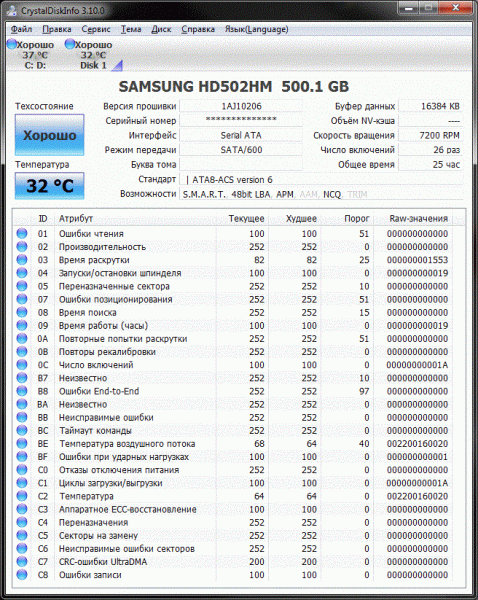478x600 pixels.
Task: Click the raw value 000000001553
Action: tap(417, 260)
